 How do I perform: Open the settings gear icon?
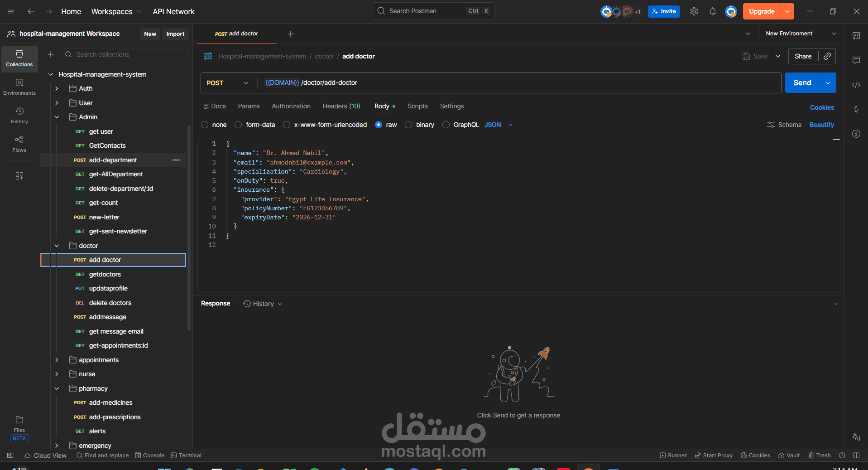tap(694, 11)
